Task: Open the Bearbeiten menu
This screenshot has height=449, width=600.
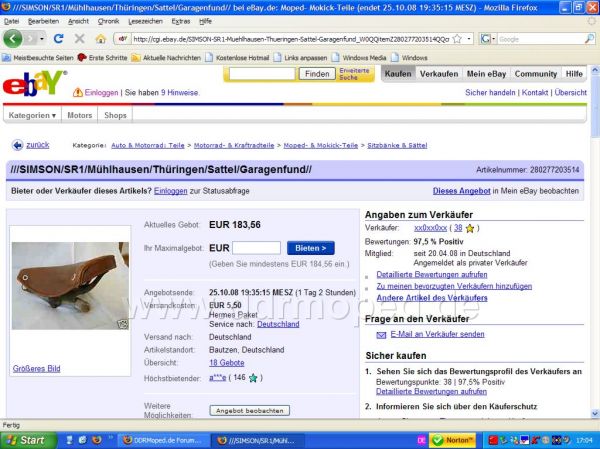Action: (x=43, y=21)
